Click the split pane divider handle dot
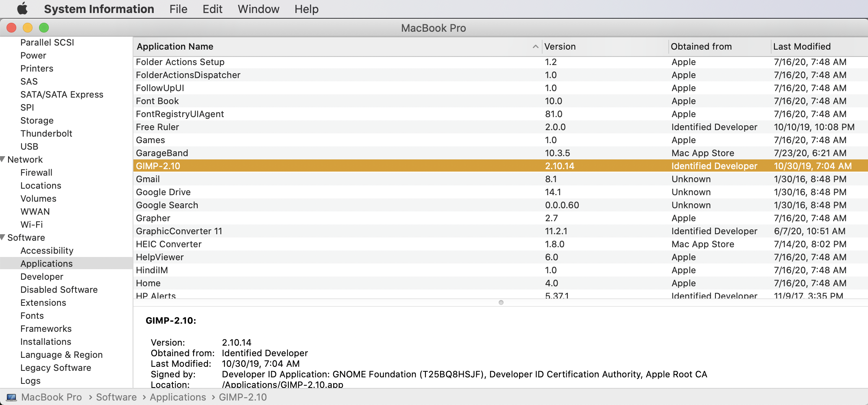The width and height of the screenshot is (868, 405). coord(501,303)
